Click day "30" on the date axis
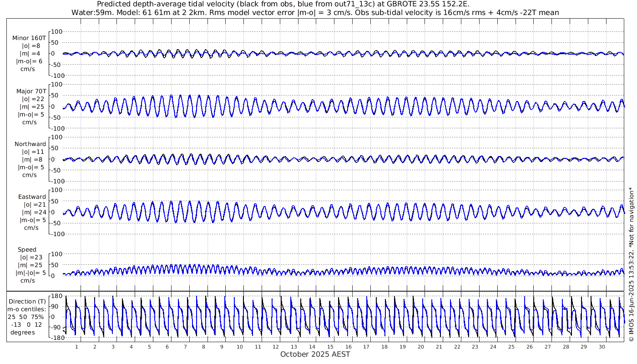Screen dimensions: 637x364 coord(602,347)
